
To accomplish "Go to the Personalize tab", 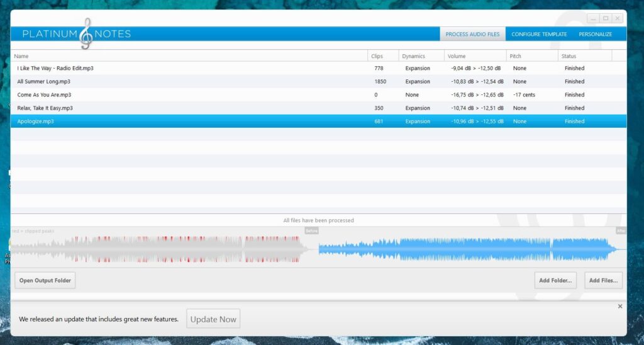I will pyautogui.click(x=595, y=34).
